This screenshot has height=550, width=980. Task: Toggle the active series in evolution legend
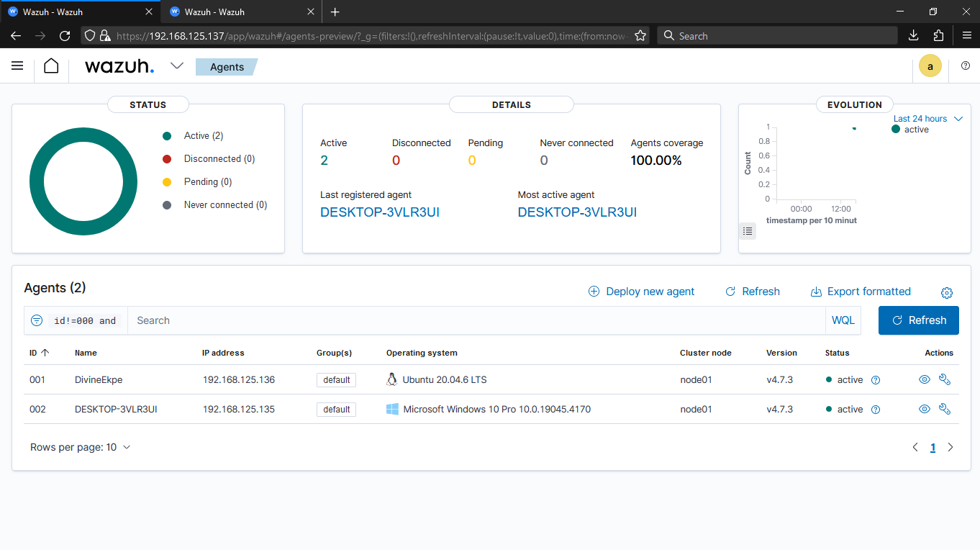(910, 130)
